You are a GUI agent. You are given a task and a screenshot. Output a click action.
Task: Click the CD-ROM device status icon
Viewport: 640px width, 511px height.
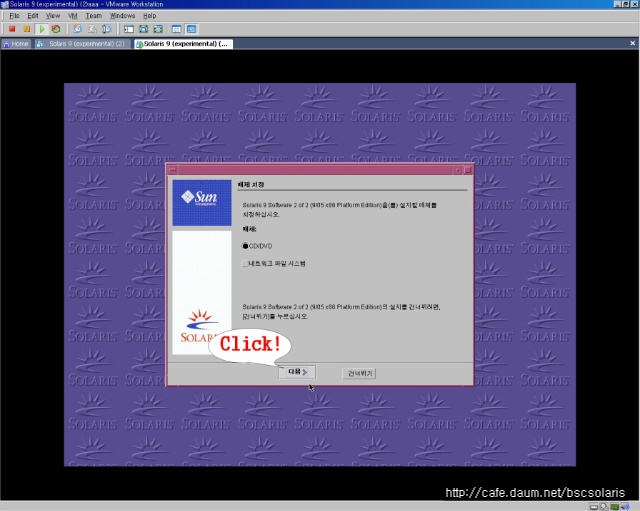(604, 507)
